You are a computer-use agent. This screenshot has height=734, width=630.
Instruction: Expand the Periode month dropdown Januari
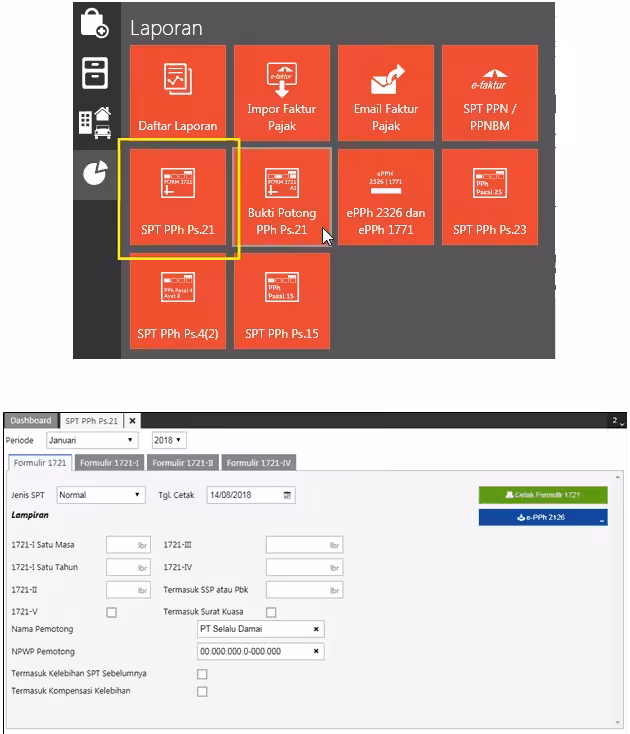[92, 440]
